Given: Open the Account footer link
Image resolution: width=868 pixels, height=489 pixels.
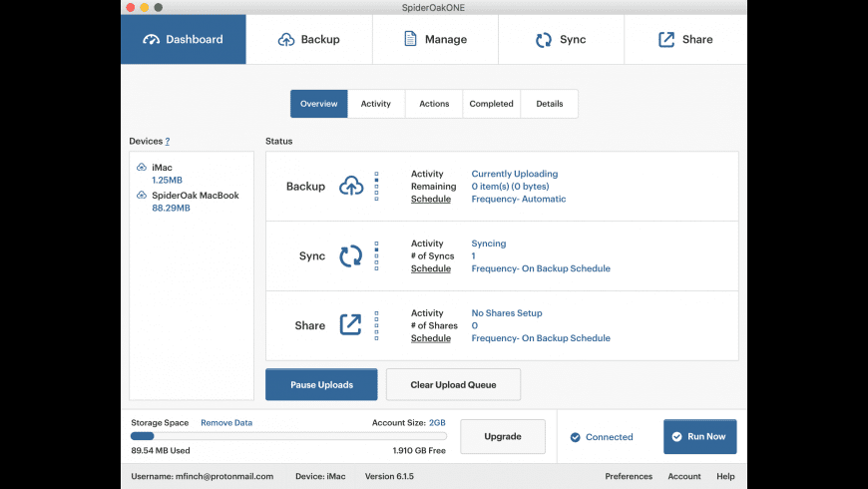Looking at the screenshot, I should tap(684, 476).
